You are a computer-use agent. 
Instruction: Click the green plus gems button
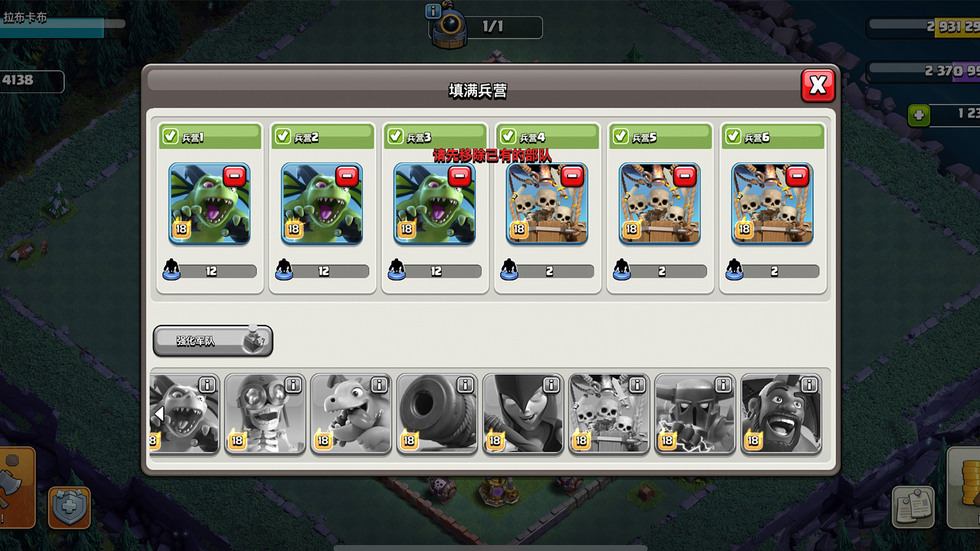919,114
